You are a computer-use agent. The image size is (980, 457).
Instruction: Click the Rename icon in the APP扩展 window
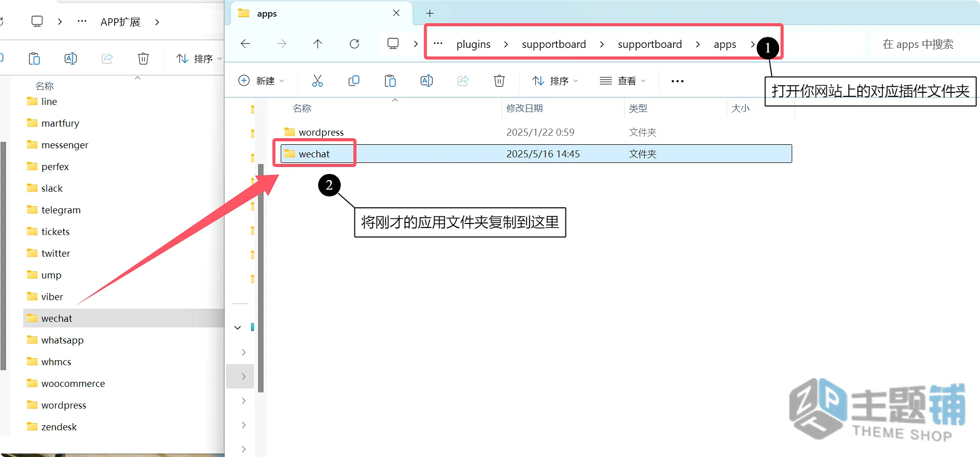click(71, 59)
